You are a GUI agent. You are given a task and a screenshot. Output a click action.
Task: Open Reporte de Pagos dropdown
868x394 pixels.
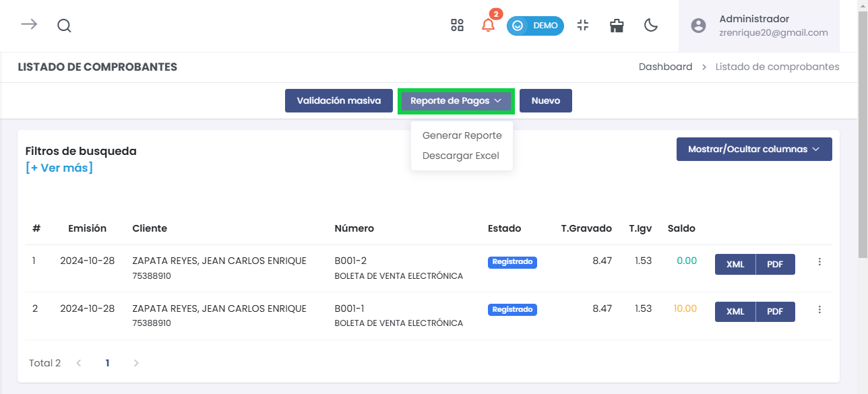[x=456, y=100]
